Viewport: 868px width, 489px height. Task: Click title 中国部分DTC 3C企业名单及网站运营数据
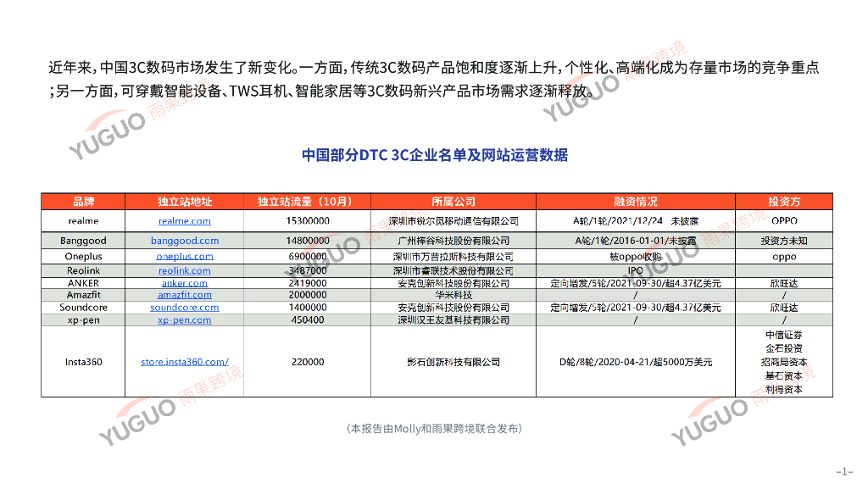(435, 155)
